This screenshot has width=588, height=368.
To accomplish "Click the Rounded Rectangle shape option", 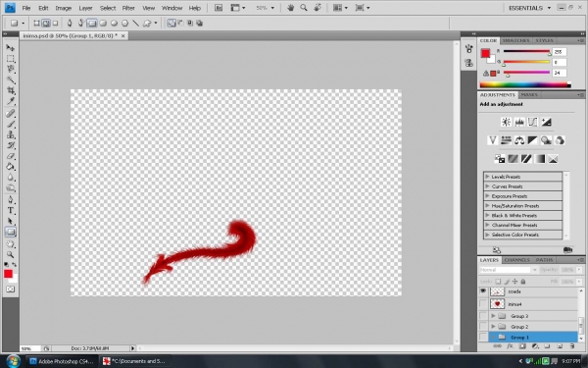I will 103,24.
